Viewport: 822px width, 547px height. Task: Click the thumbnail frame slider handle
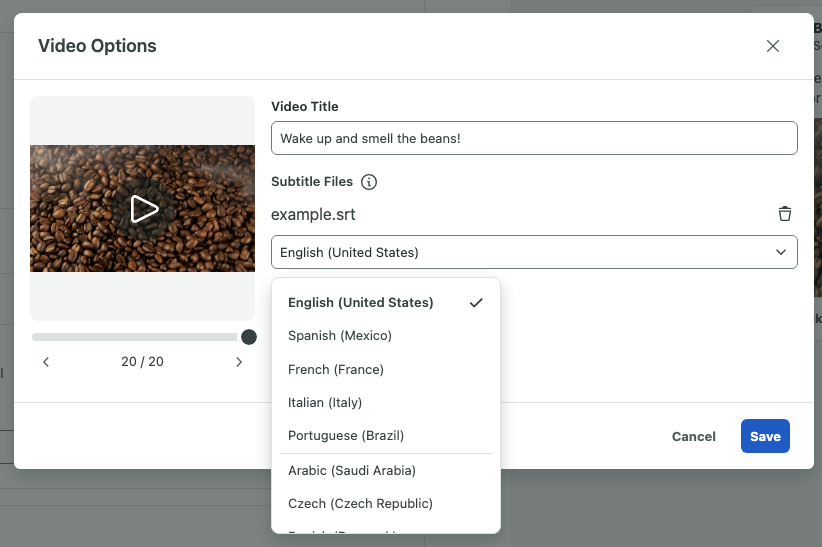click(249, 337)
